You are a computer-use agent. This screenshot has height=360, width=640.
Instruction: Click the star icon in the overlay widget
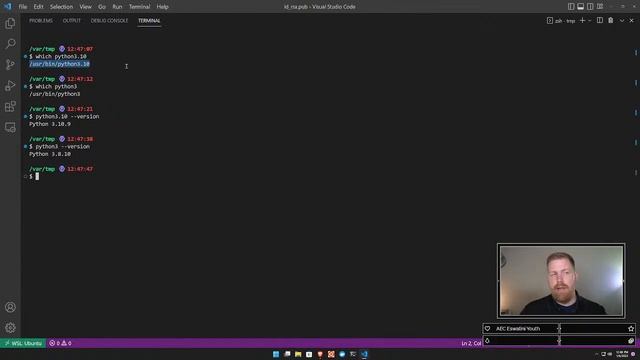click(631, 329)
